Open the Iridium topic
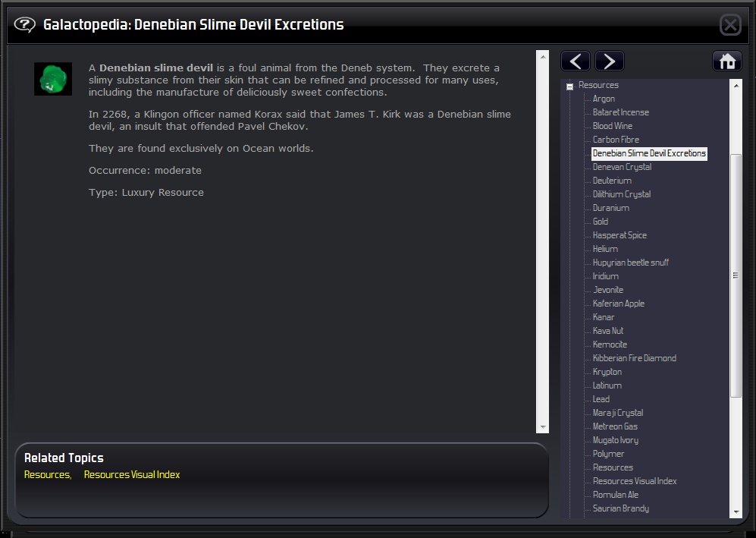 tap(606, 276)
